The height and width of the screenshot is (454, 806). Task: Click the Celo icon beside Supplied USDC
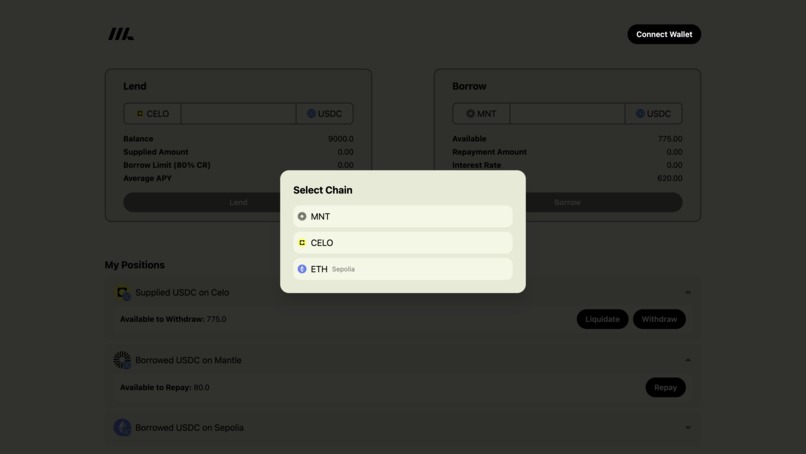(x=122, y=293)
